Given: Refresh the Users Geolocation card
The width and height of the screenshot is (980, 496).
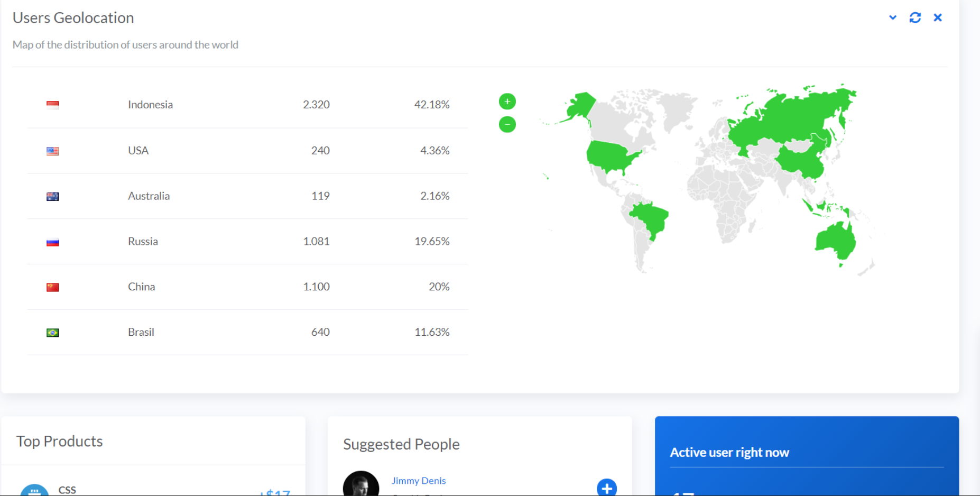Looking at the screenshot, I should (x=915, y=17).
